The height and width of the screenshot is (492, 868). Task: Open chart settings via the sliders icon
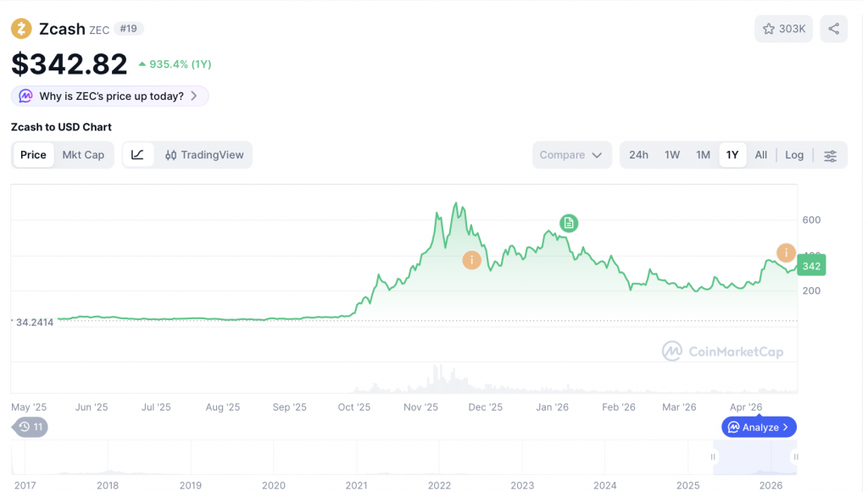point(831,155)
